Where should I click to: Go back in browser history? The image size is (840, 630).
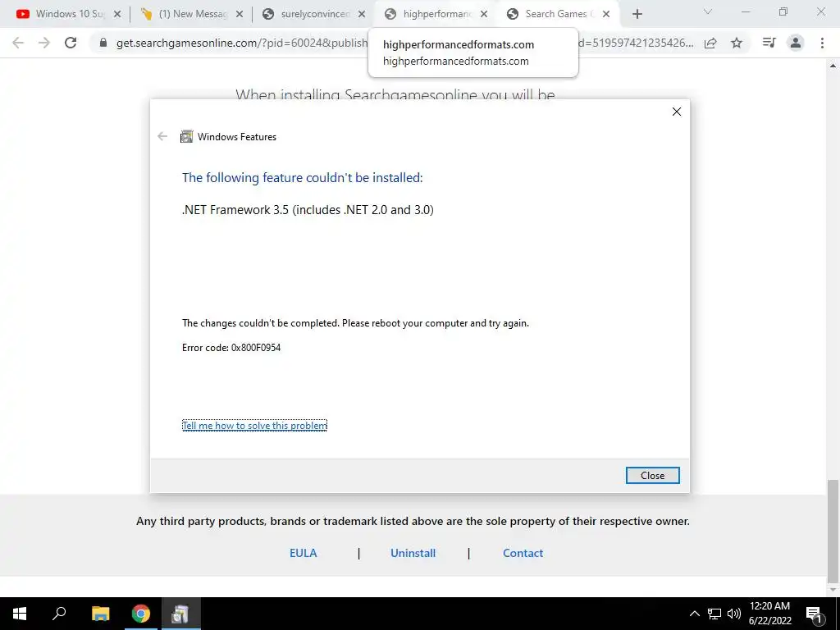point(18,43)
